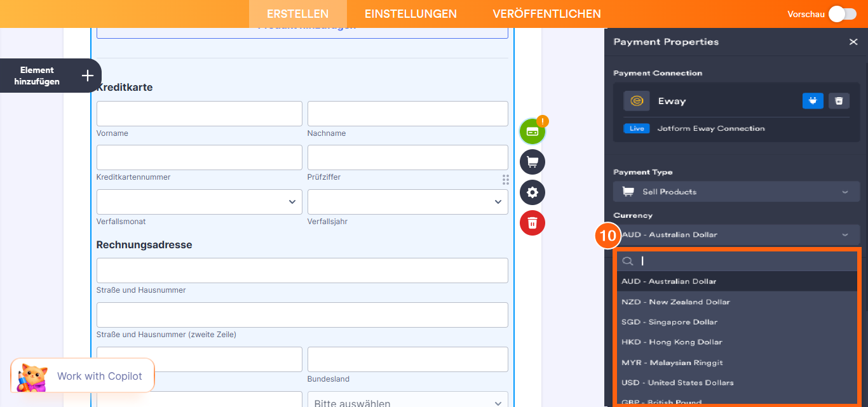The width and height of the screenshot is (868, 407).
Task: Click the Eway logo in Payment Connection
Action: pos(637,100)
